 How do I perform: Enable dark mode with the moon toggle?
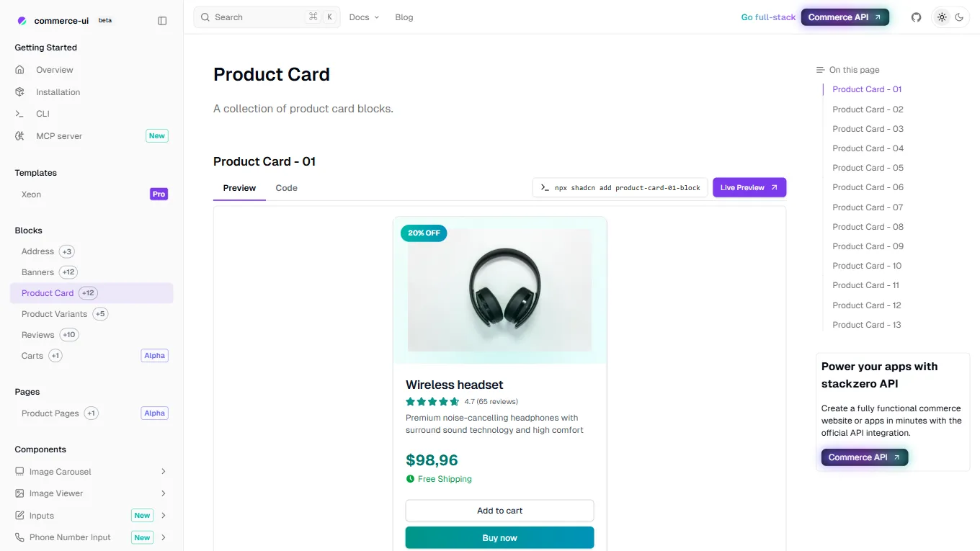(x=959, y=17)
